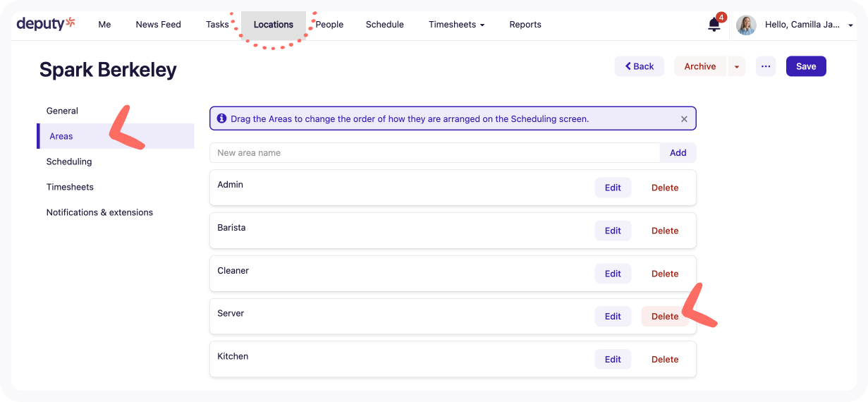
Task: Delete the Server area
Action: tap(665, 317)
